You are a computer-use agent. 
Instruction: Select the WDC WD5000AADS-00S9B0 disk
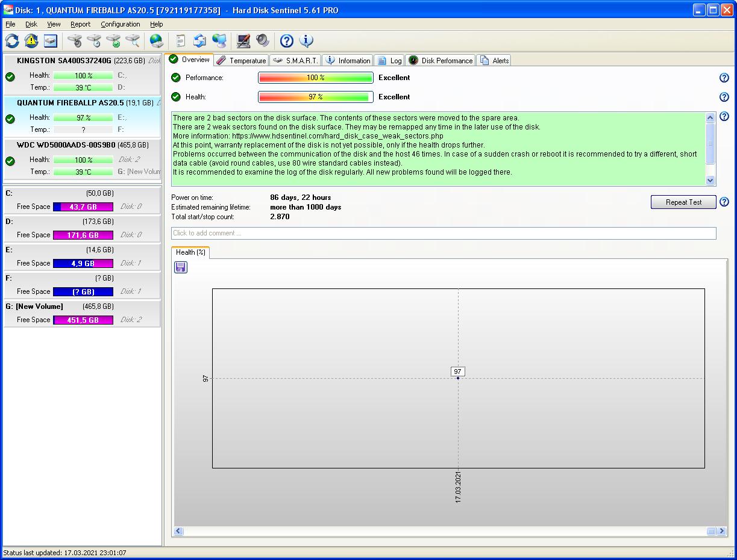[x=82, y=159]
